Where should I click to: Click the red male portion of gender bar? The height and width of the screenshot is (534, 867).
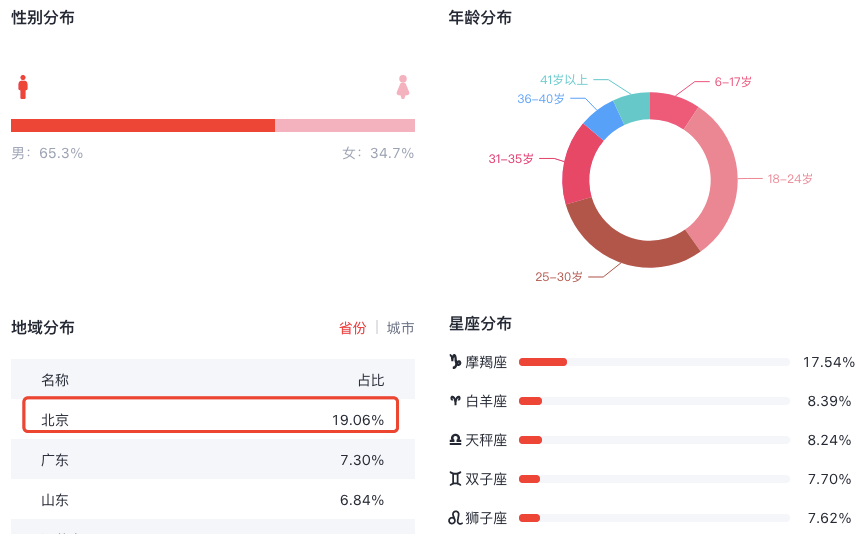143,125
